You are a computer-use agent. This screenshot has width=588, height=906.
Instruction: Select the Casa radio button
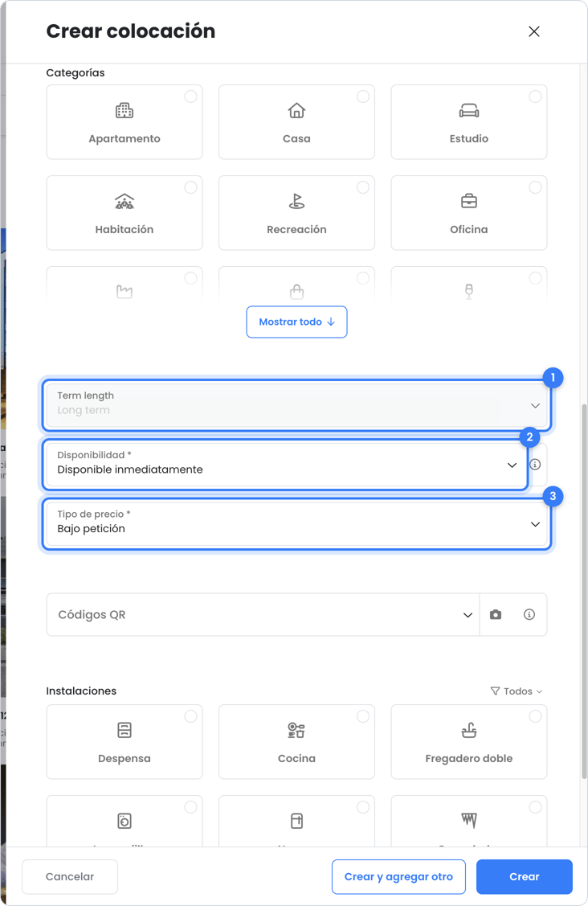363,96
